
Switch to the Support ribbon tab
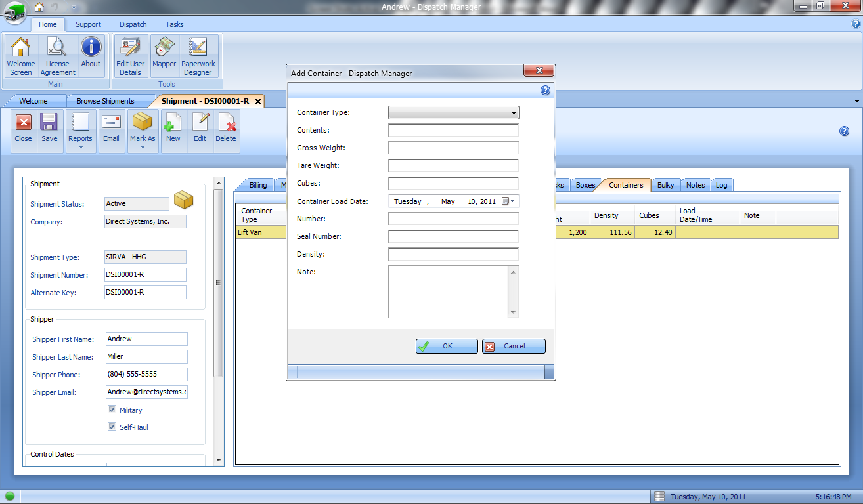click(x=88, y=24)
